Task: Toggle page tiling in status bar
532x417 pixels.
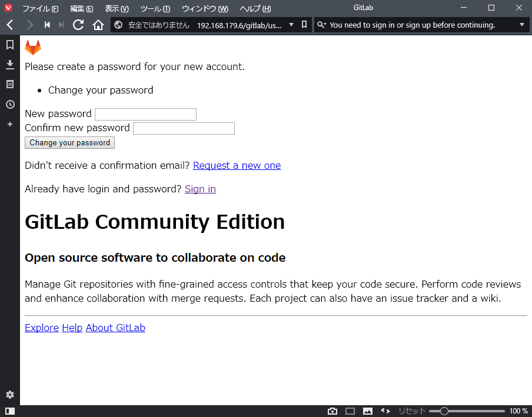Action: coord(350,411)
